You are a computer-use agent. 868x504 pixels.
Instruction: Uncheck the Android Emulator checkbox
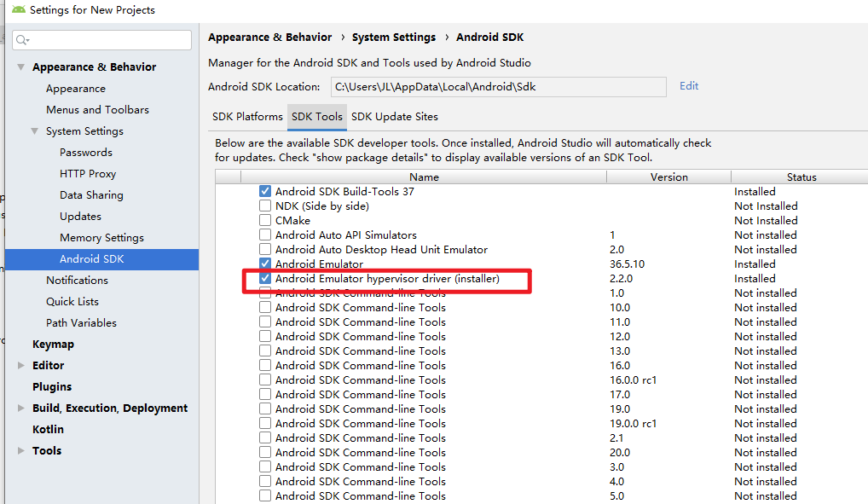[x=265, y=264]
